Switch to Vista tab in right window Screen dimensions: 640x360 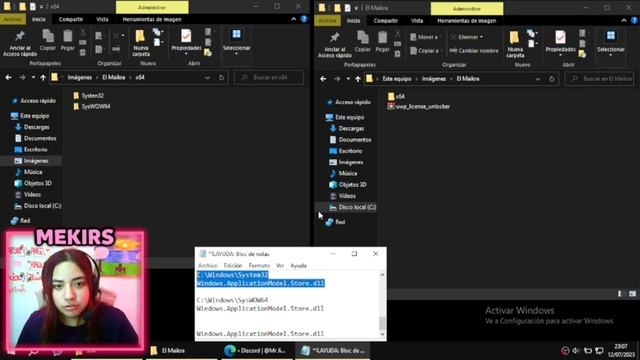coord(417,20)
